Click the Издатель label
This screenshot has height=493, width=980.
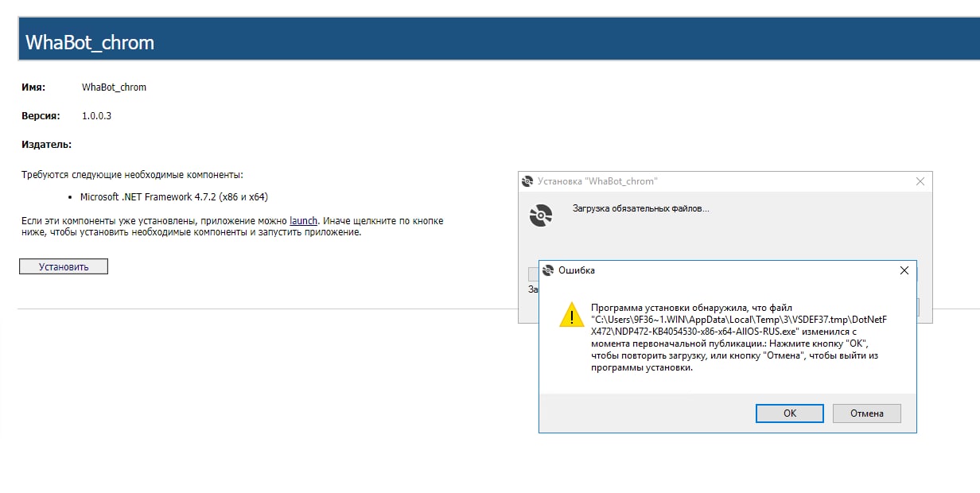[47, 144]
